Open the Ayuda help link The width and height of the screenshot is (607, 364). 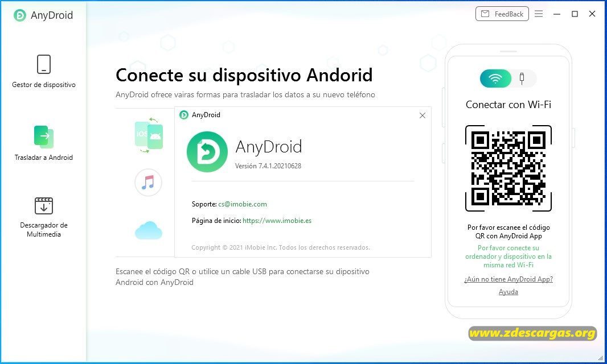[x=508, y=292]
